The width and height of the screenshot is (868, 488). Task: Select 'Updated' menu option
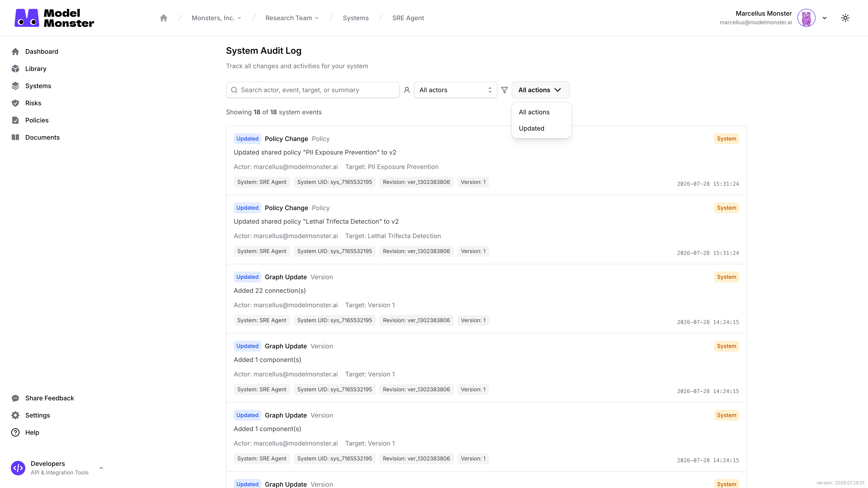(541, 128)
